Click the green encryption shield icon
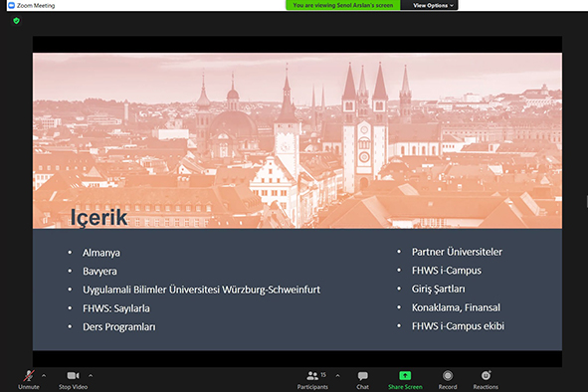The image size is (588, 392). click(16, 21)
